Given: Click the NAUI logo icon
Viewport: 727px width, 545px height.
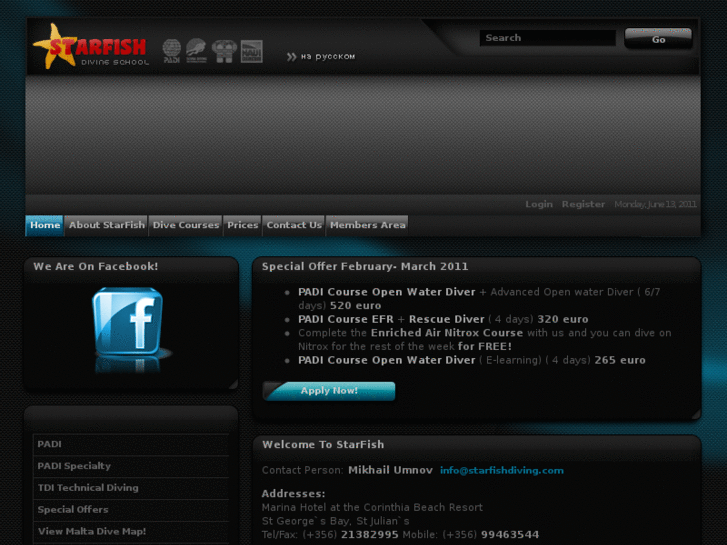Looking at the screenshot, I should 252,51.
